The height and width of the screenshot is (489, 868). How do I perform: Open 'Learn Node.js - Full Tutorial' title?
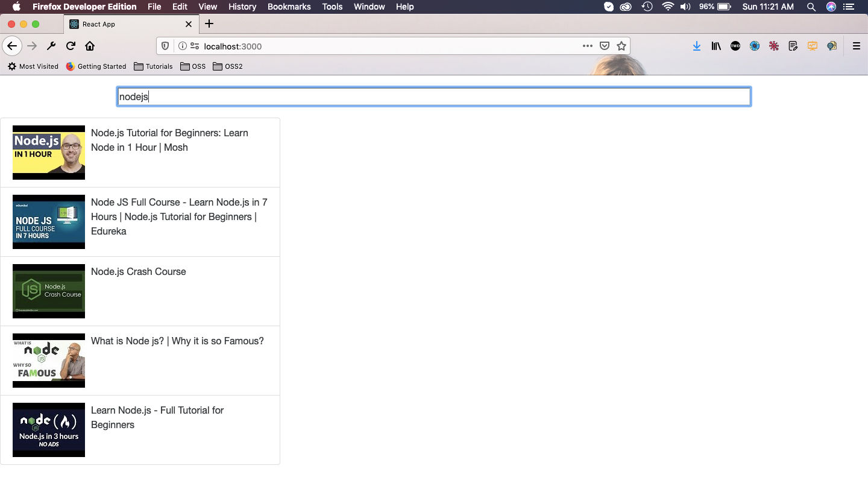[157, 417]
